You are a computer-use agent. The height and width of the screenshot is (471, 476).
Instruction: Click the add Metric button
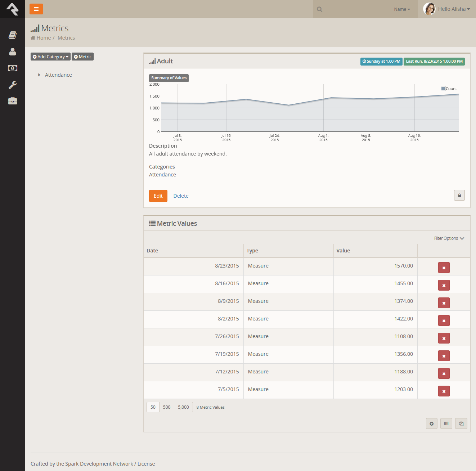point(83,57)
